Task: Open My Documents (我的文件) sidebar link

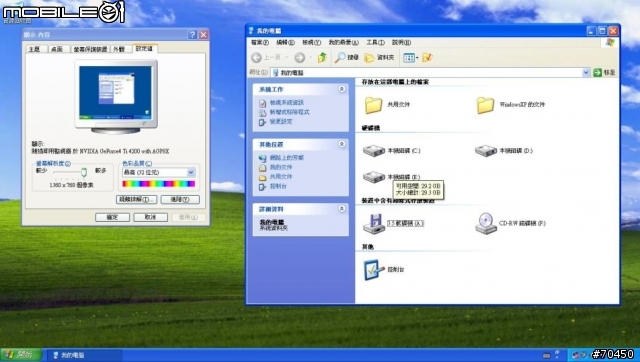Action: click(x=281, y=167)
